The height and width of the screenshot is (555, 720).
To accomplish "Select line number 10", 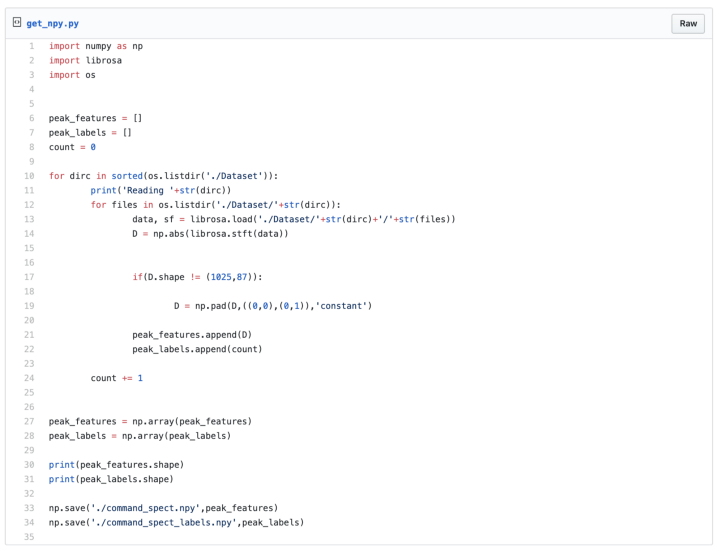I will [x=29, y=176].
